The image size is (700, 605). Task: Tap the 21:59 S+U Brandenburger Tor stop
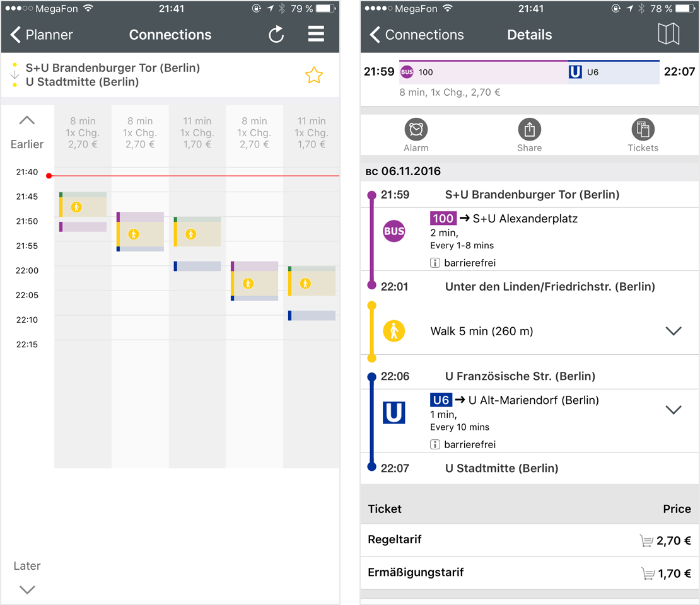tap(530, 195)
